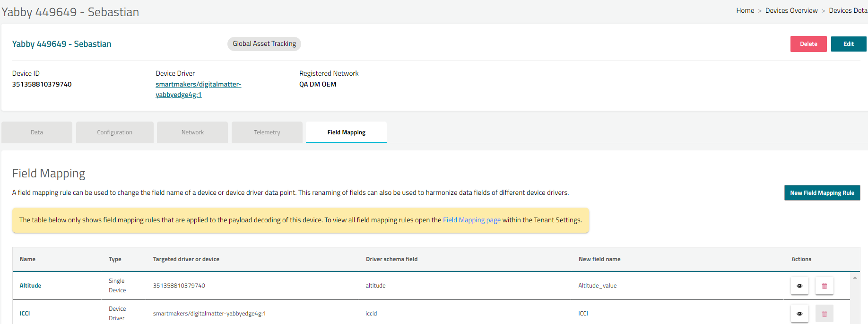Click the Global Asset Tracking tag
This screenshot has height=324, width=868.
click(x=264, y=44)
